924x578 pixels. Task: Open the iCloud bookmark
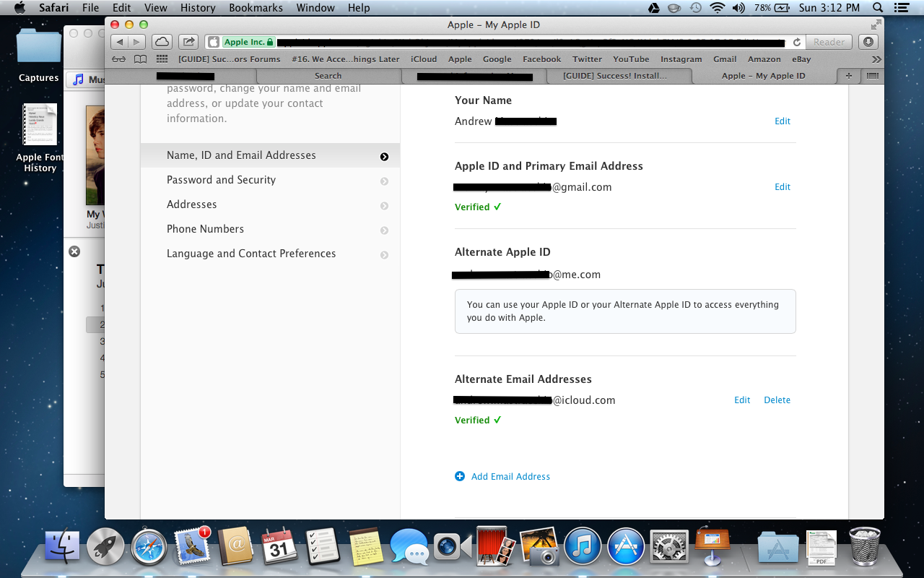pyautogui.click(x=424, y=59)
